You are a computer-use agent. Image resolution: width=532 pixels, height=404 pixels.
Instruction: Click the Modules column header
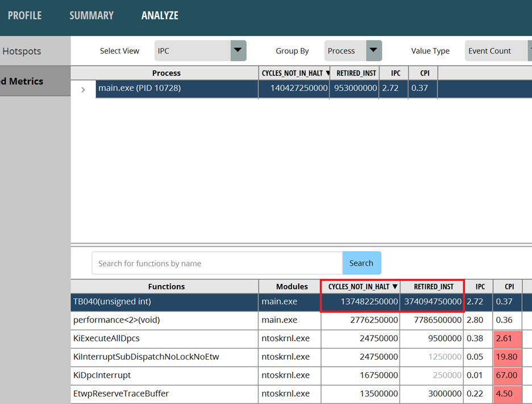[x=292, y=287]
